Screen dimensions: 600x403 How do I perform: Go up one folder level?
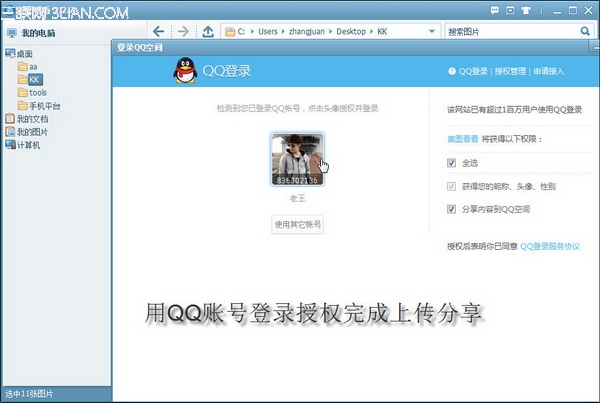(208, 31)
